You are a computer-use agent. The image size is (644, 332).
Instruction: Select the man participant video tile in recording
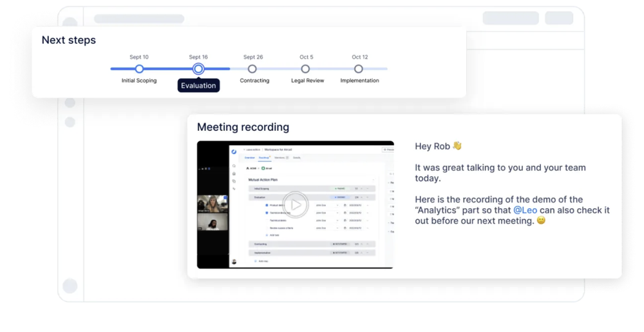(213, 222)
